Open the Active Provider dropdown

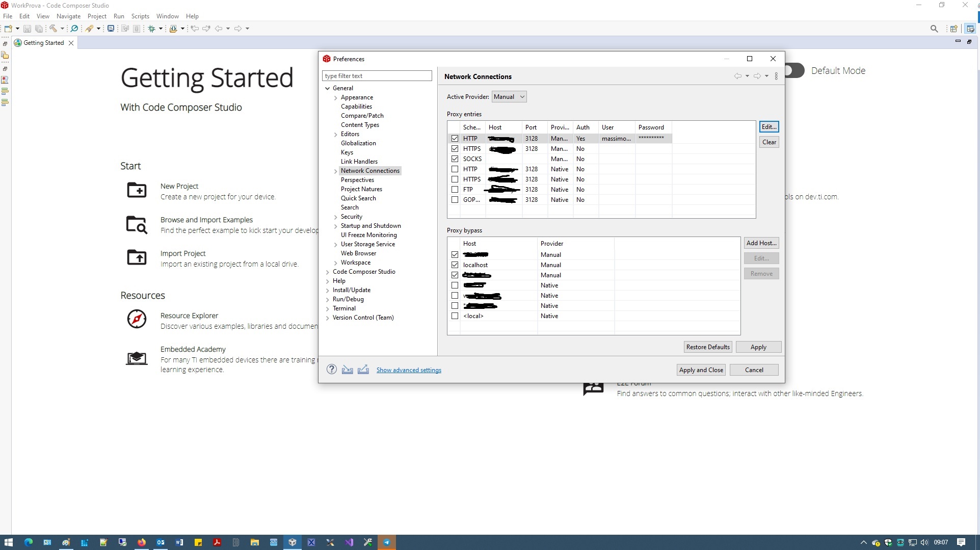coord(509,97)
